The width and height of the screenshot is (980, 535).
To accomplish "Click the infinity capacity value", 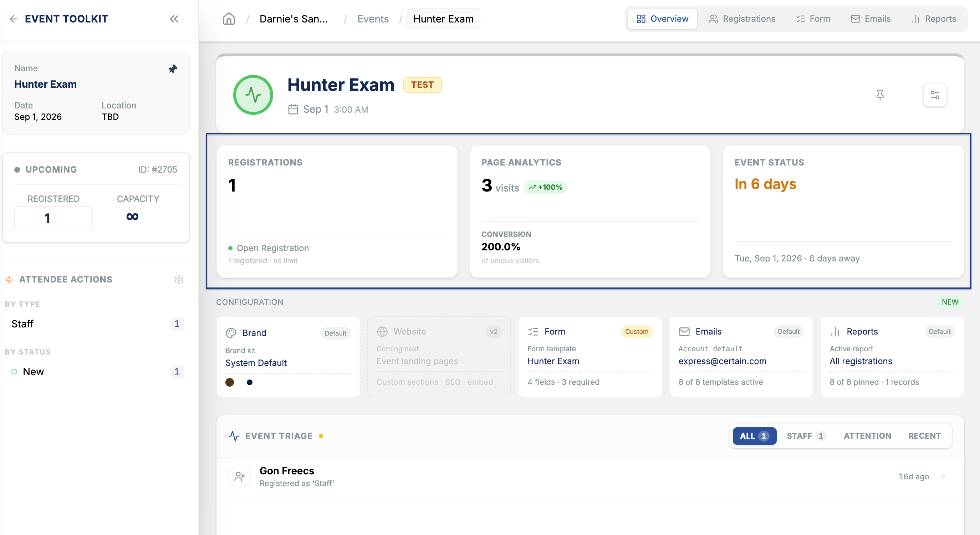I will point(132,216).
